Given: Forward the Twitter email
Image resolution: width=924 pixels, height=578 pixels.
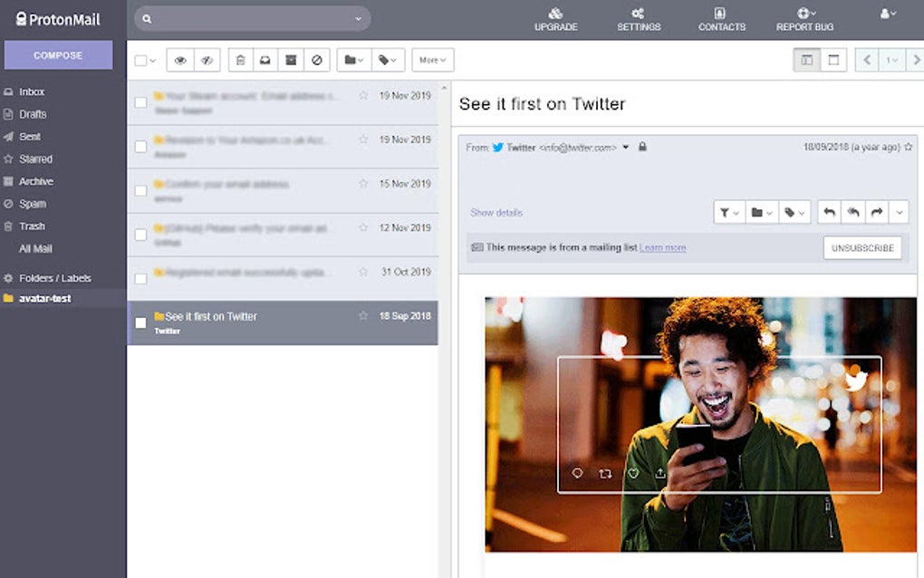Looking at the screenshot, I should [876, 211].
